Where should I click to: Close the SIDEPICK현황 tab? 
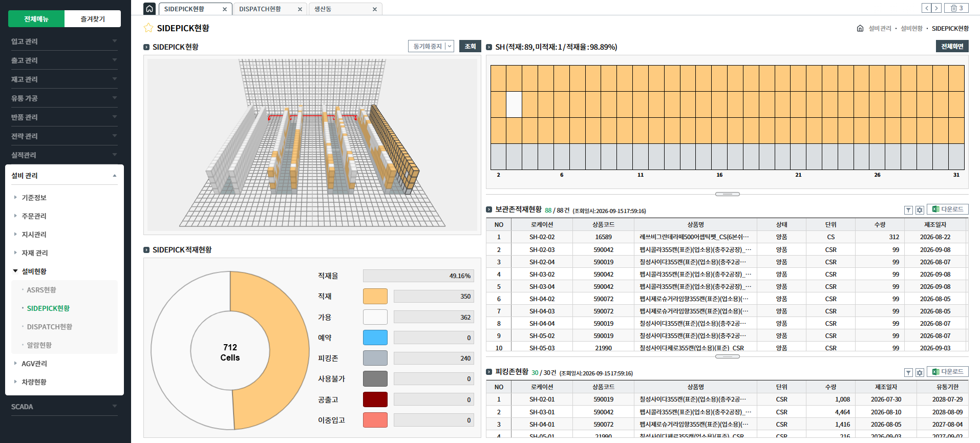click(x=224, y=9)
